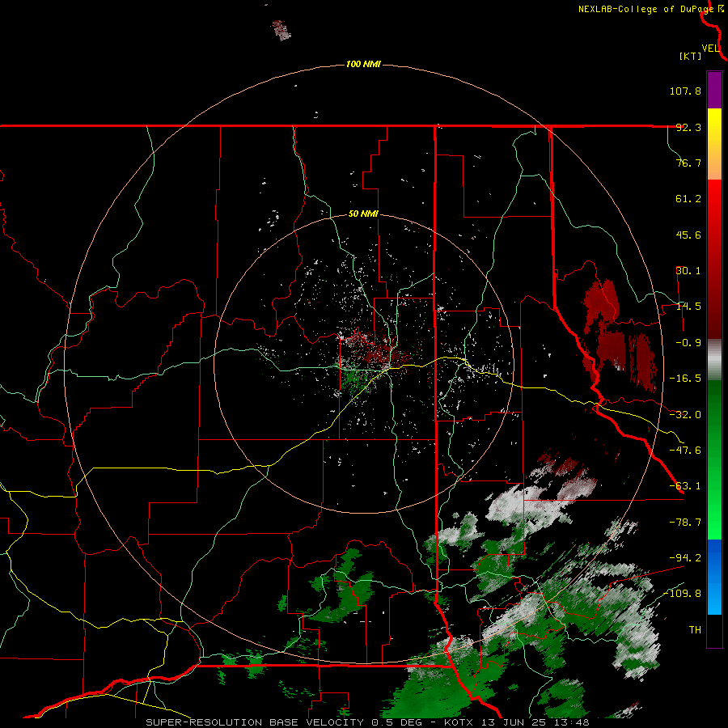
Task: Click the VEL legend title
Action: [x=710, y=49]
